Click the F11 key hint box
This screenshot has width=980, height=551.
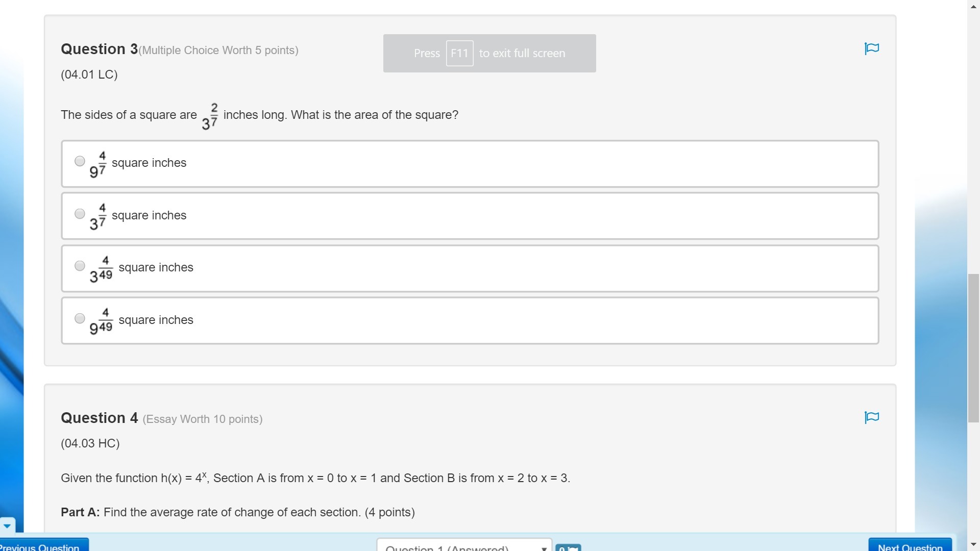[459, 53]
